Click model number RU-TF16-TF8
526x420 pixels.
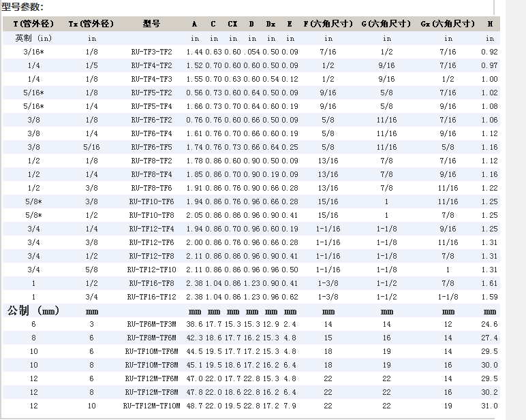[x=151, y=283]
